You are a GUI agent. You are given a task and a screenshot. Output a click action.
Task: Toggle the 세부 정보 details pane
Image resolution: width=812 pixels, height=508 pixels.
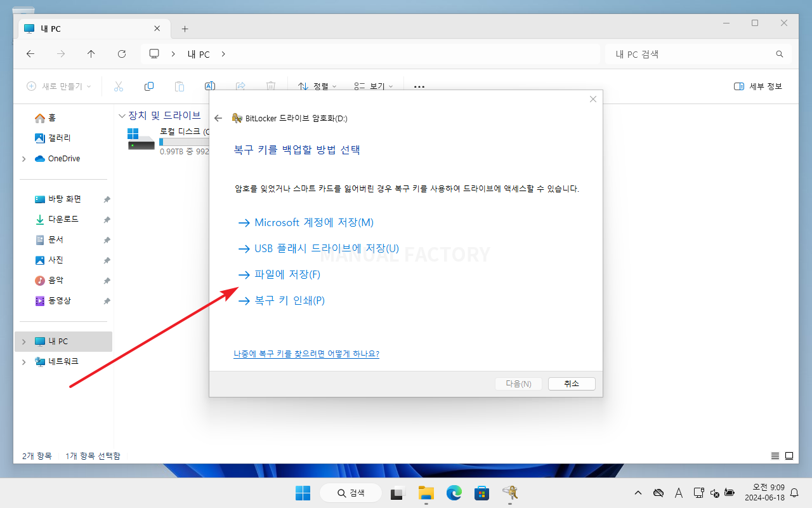(x=758, y=86)
